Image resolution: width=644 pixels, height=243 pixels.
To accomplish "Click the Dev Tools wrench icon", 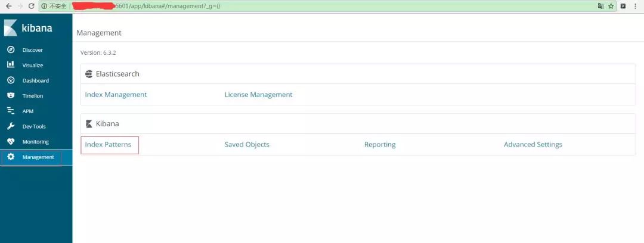I will coord(11,126).
